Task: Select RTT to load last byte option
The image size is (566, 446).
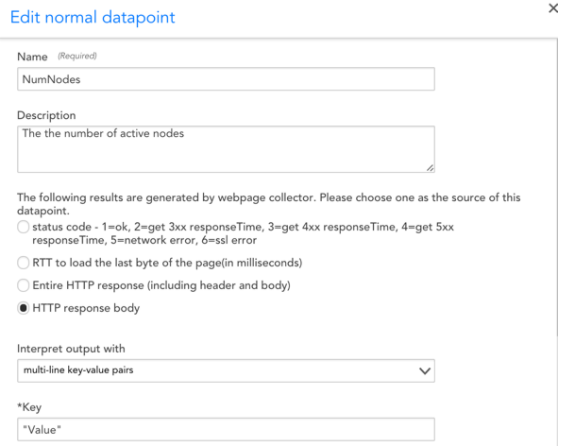Action: (x=23, y=263)
